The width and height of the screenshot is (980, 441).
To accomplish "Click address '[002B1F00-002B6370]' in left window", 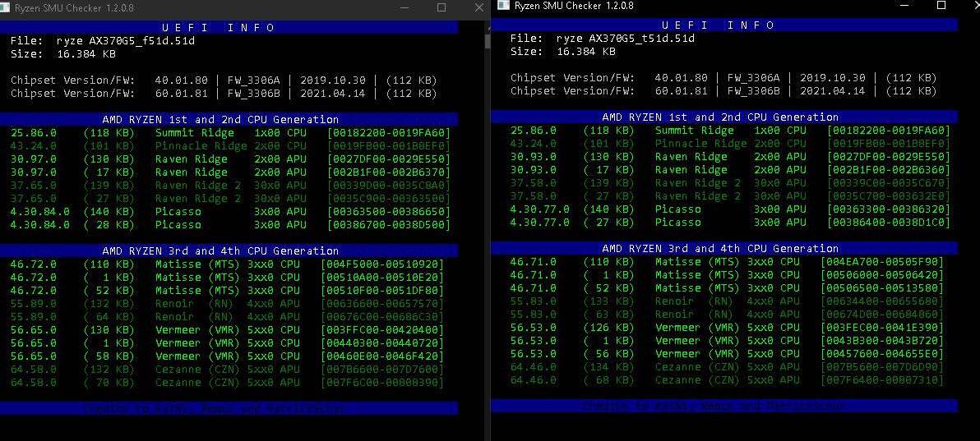I will tap(389, 172).
